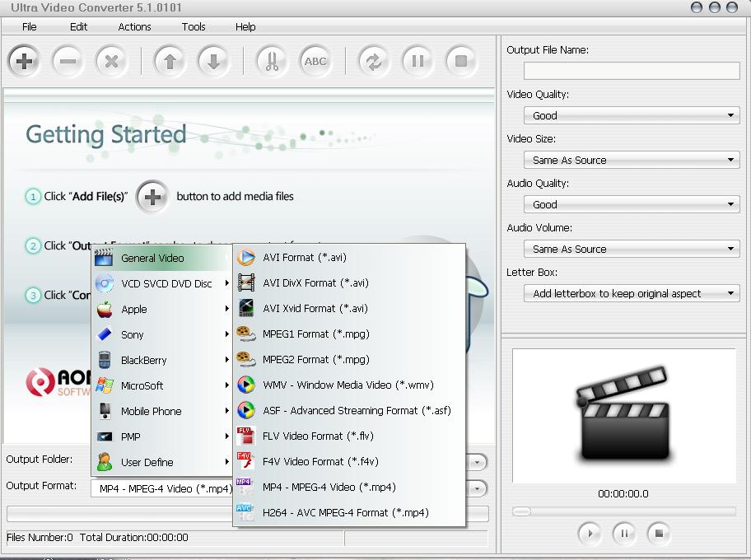
Task: Click the scissors Trim toolbar button
Action: coord(272,61)
